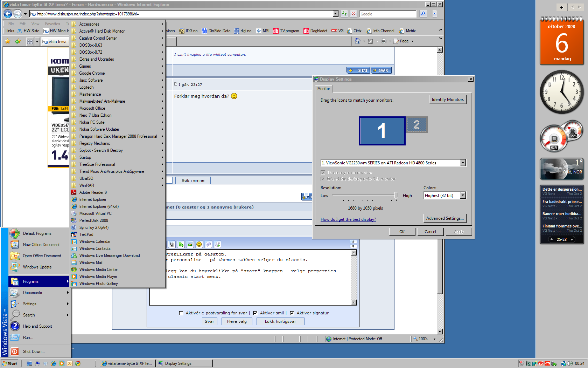Click ATI Catalyst tray icon
The image size is (588, 368).
point(547,363)
